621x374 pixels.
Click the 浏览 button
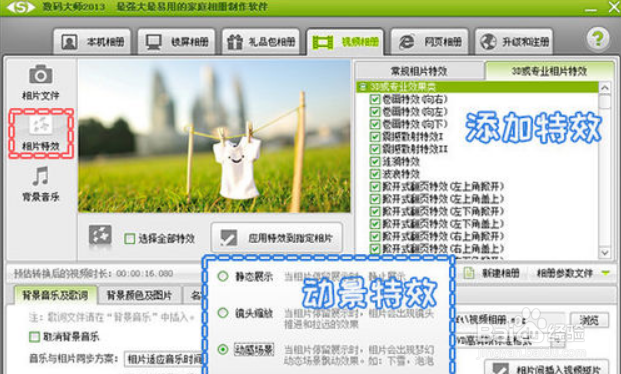pos(589,320)
